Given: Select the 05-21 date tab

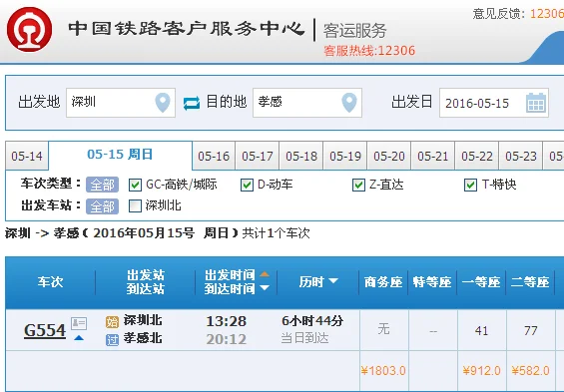Looking at the screenshot, I should click(433, 157).
